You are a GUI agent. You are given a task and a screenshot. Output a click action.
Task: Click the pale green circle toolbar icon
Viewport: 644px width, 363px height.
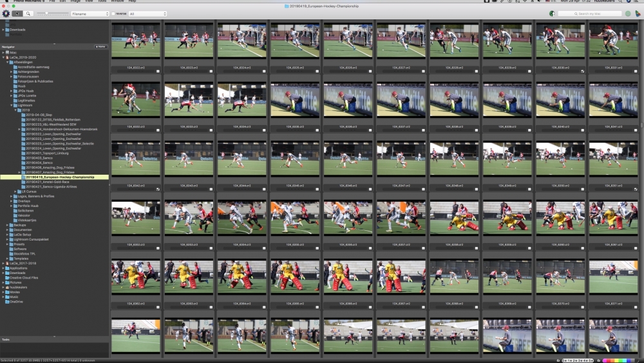tap(627, 14)
